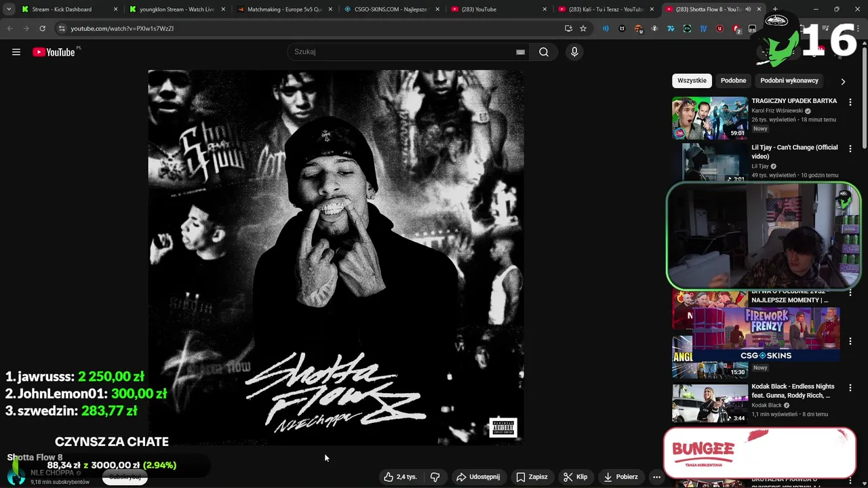Screen dimensions: 868x488
Task: Click the Kodak Black - Endless Nights title
Action: click(793, 391)
